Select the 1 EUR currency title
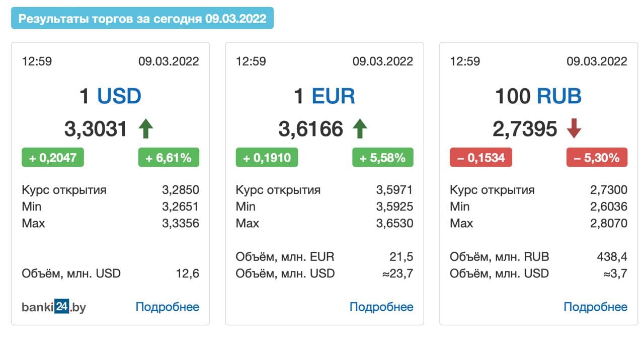Screen dimensions: 644x343 pos(325,96)
